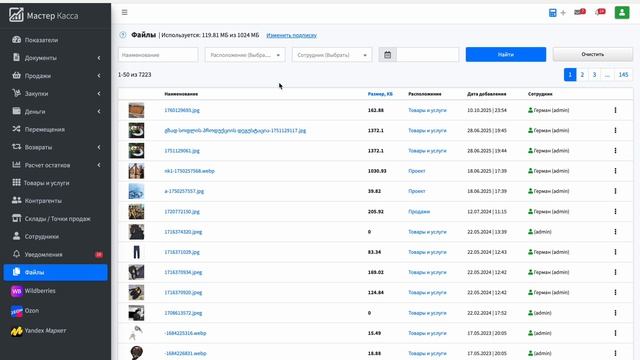Screen dimensions: 640x360
Task: Click Проект location of nk1-1750257568.webp row
Action: (x=417, y=171)
